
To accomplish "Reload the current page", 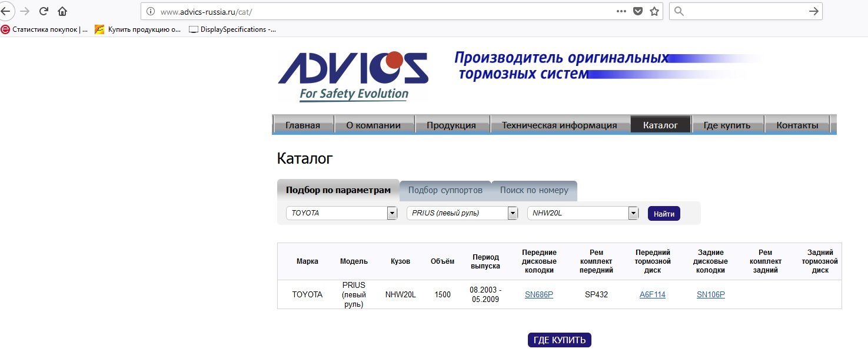I will [x=44, y=11].
